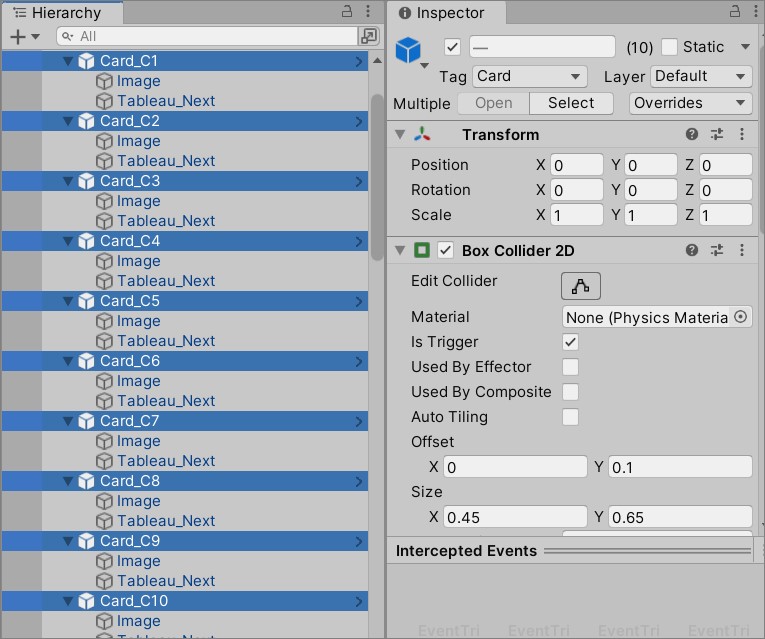The image size is (765, 639).
Task: Toggle the Box Collider 2D enabled checkbox
Action: click(x=445, y=251)
